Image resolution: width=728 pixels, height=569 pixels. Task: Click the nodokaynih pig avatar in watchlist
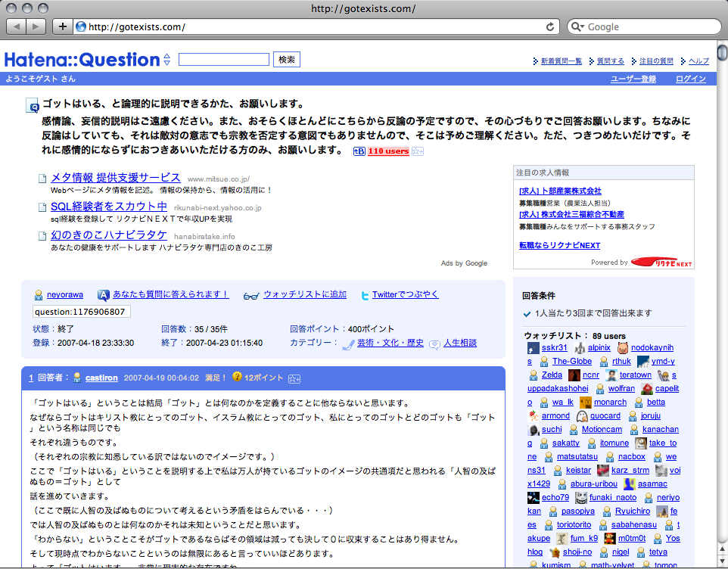point(622,348)
